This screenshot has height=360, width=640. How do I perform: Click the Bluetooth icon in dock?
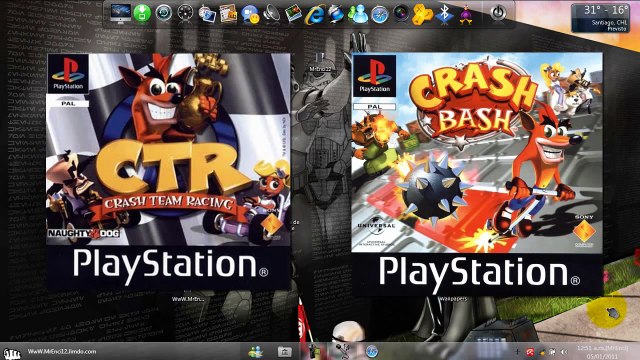tap(444, 14)
